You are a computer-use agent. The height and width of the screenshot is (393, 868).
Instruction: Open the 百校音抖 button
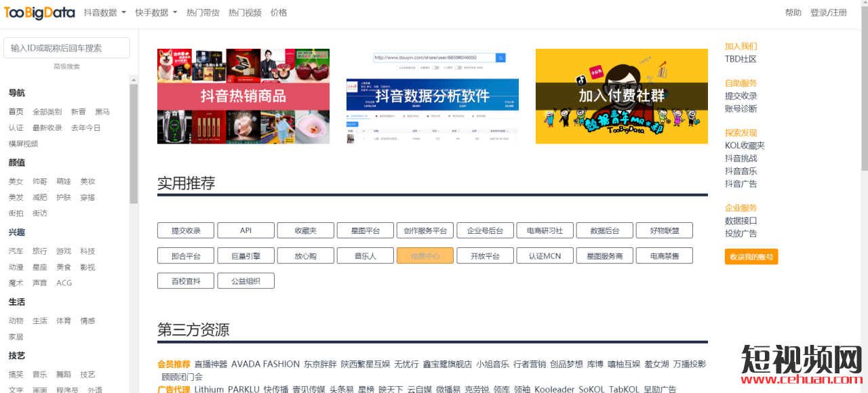(186, 281)
